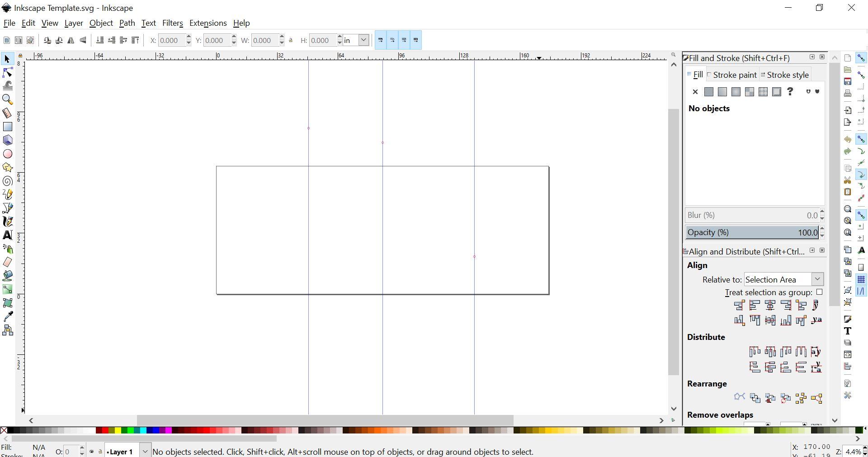Check Treat selection as group
This screenshot has width=868, height=457.
pyautogui.click(x=819, y=292)
